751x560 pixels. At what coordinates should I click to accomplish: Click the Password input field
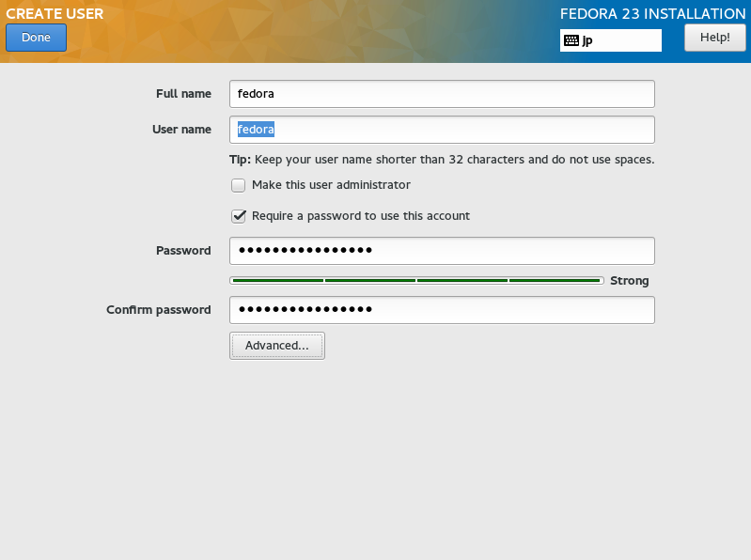coord(442,251)
